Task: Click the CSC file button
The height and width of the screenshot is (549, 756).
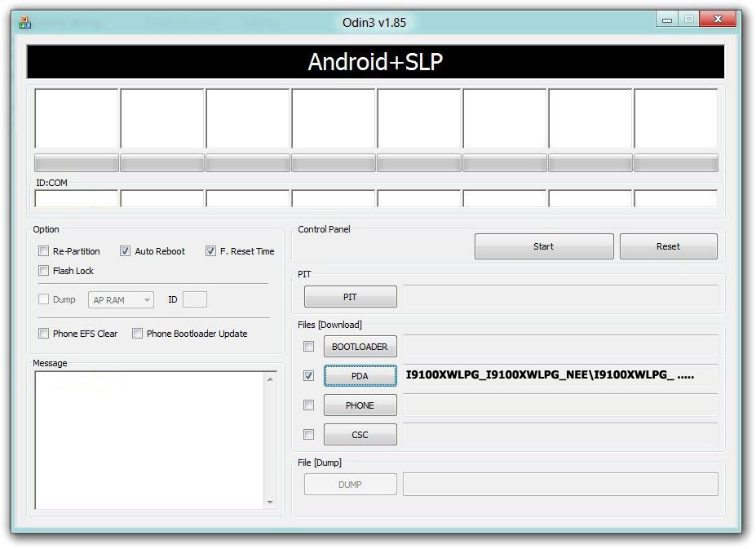Action: (360, 435)
